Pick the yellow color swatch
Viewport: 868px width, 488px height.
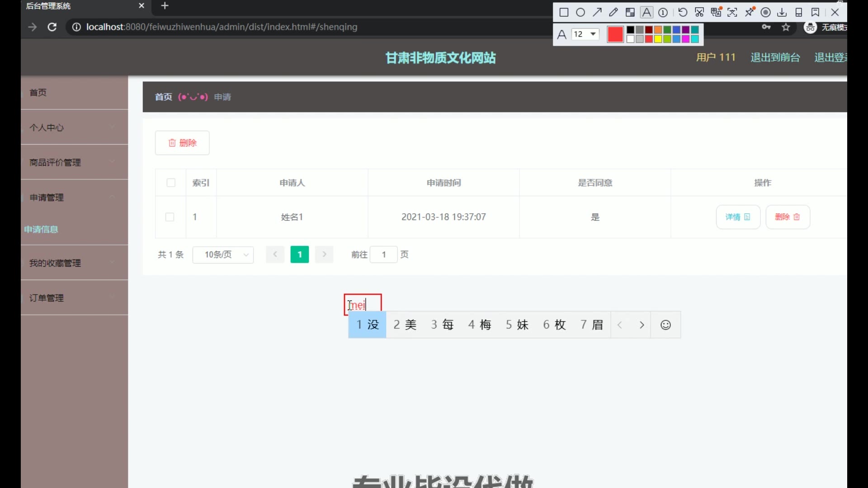(658, 39)
